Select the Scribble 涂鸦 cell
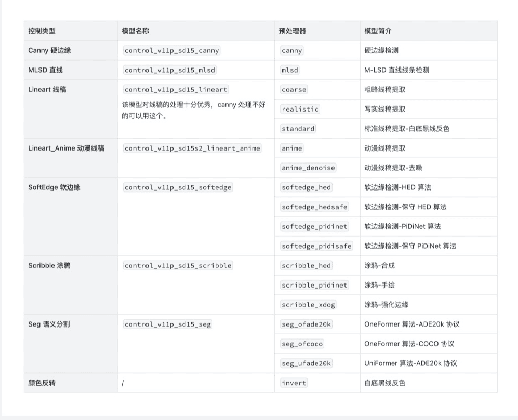This screenshot has width=518, height=420. coord(71,285)
